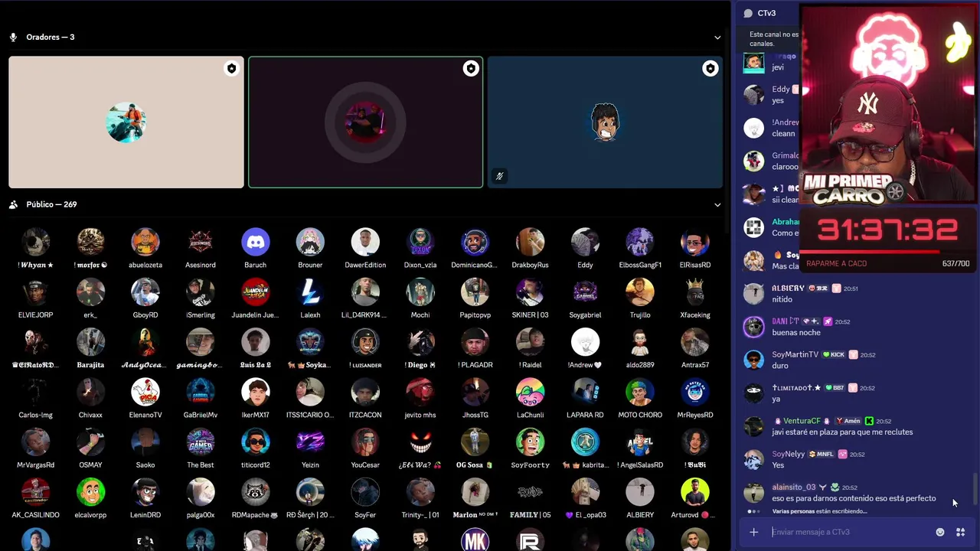
Task: Click the 'Antrax57' username
Action: [694, 365]
